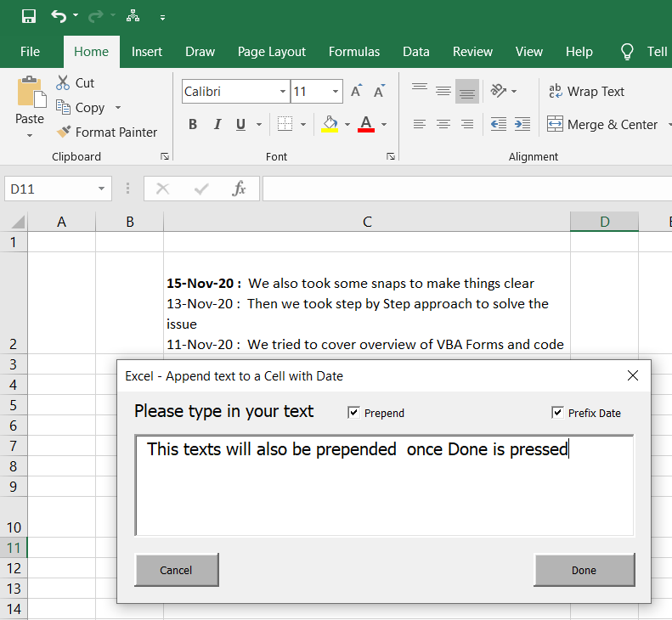The image size is (672, 620).
Task: Expand the Copy options arrow
Action: 118,108
